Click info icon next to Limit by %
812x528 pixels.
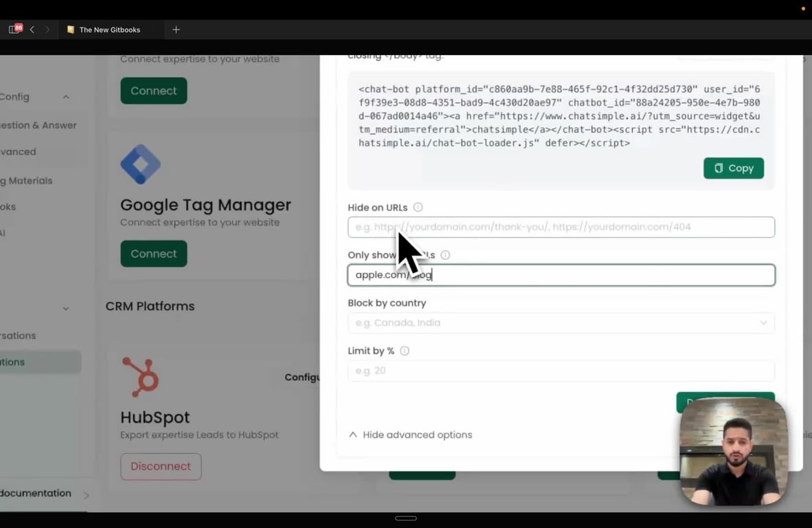point(405,351)
